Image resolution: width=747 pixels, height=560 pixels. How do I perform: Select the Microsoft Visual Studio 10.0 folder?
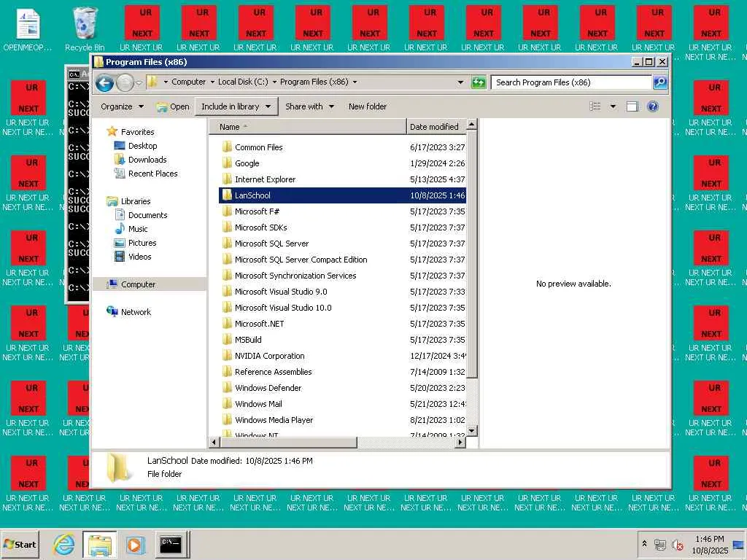pos(283,308)
